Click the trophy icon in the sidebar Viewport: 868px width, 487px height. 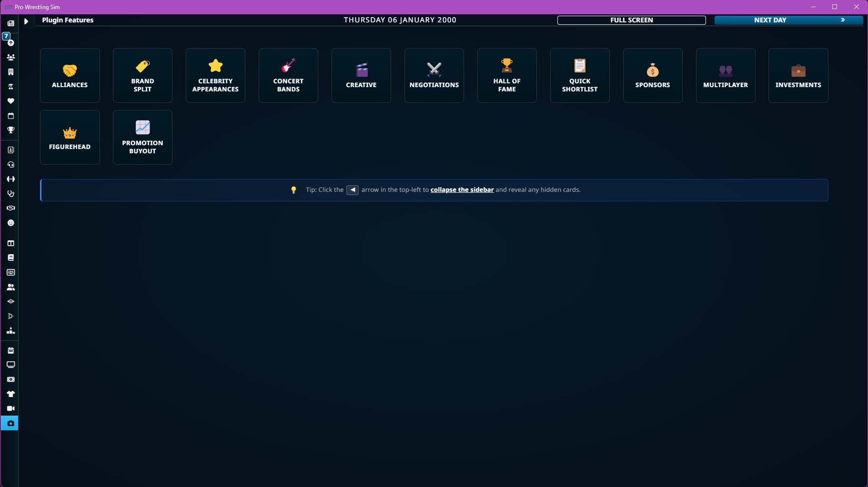click(x=10, y=130)
